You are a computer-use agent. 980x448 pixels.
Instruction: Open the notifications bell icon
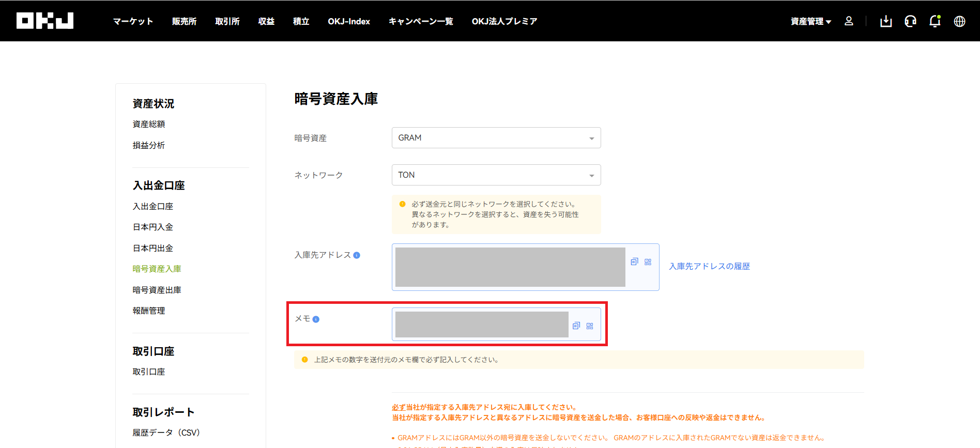(x=935, y=21)
